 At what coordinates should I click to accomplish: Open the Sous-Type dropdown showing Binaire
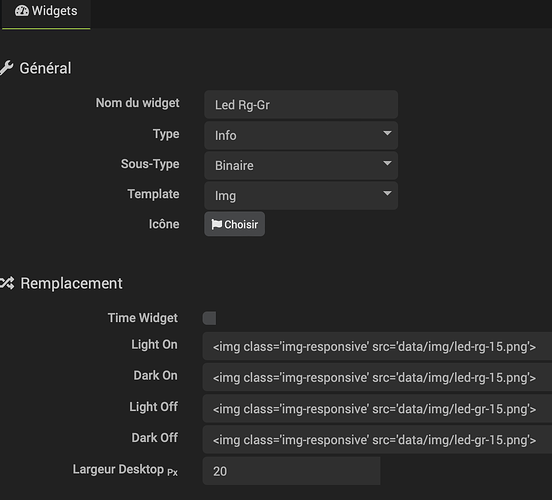pos(301,165)
